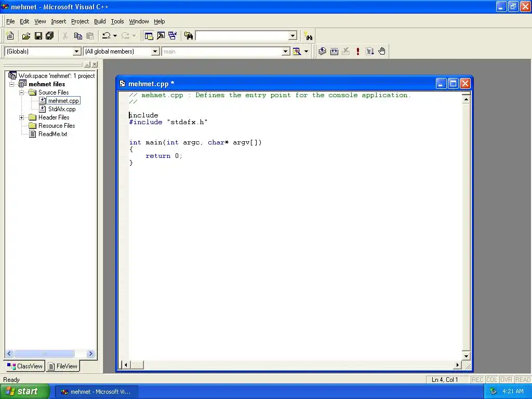The height and width of the screenshot is (399, 532).
Task: Click the editor vertical scroll up arrow
Action: coord(466,99)
